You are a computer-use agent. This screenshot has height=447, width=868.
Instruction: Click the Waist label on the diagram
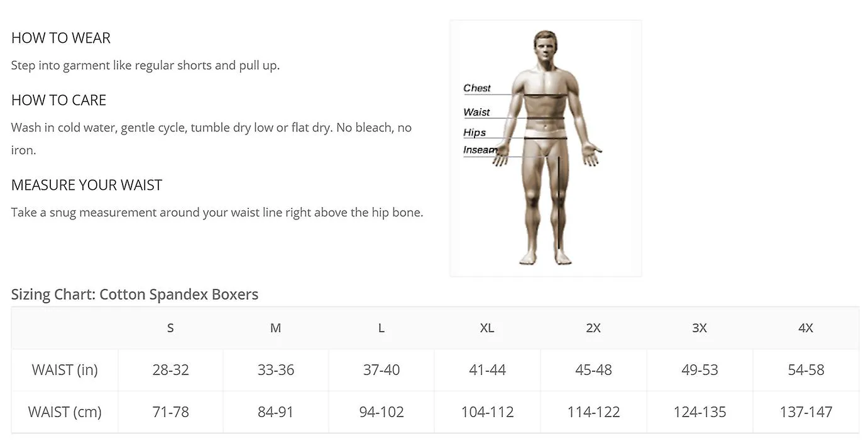tap(476, 112)
